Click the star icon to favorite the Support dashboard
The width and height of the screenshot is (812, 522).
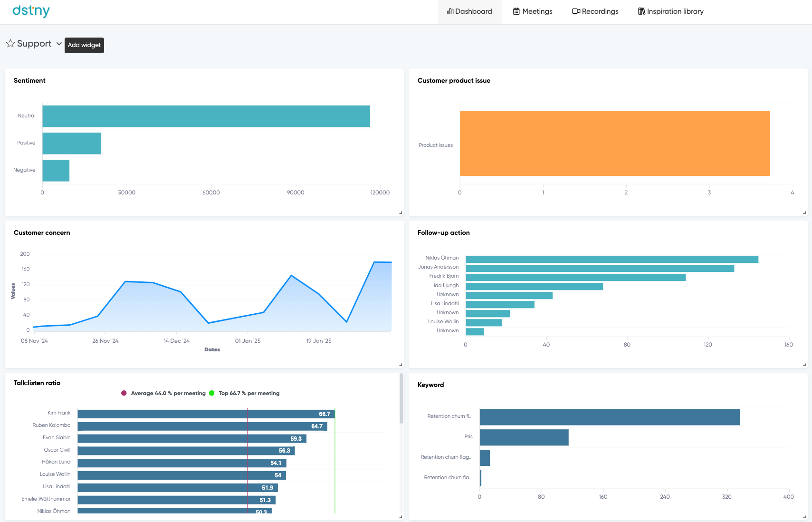tap(10, 44)
